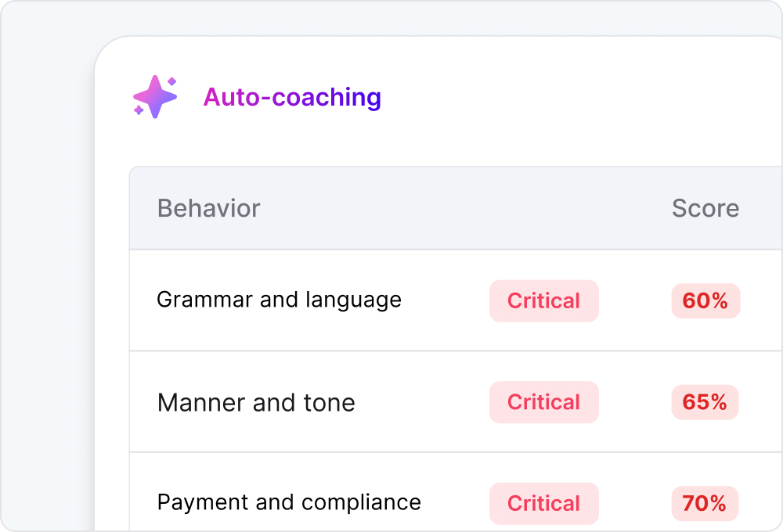Select the Score column header
This screenshot has width=783, height=532.
point(705,208)
